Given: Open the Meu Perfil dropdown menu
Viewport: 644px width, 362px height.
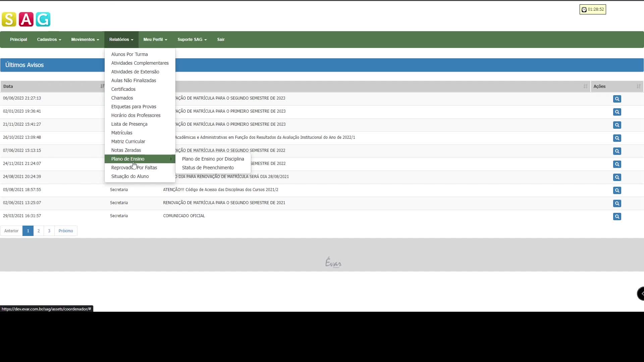Looking at the screenshot, I should pyautogui.click(x=155, y=40).
